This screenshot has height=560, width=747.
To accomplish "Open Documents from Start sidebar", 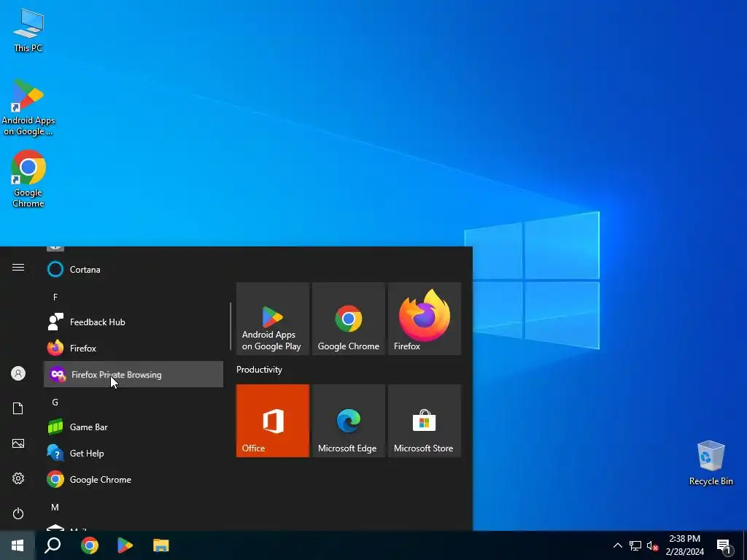I will tap(18, 408).
